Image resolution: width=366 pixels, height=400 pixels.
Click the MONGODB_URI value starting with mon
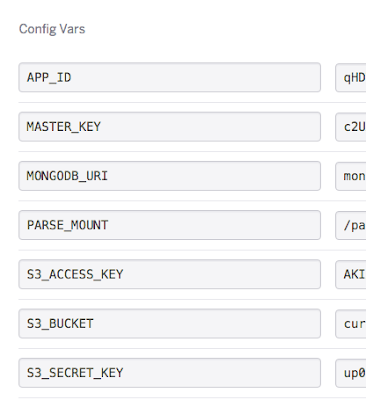351,176
